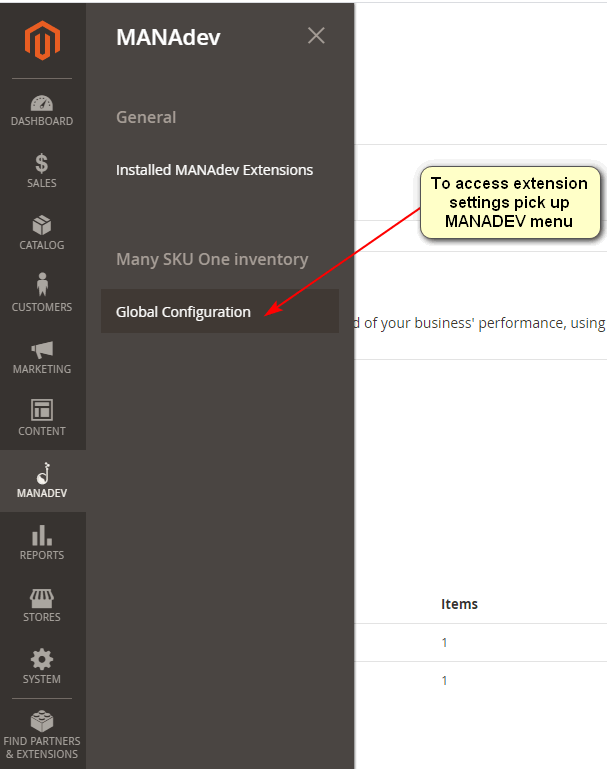Click the General section heading
Screen dimensions: 607x769
point(146,117)
